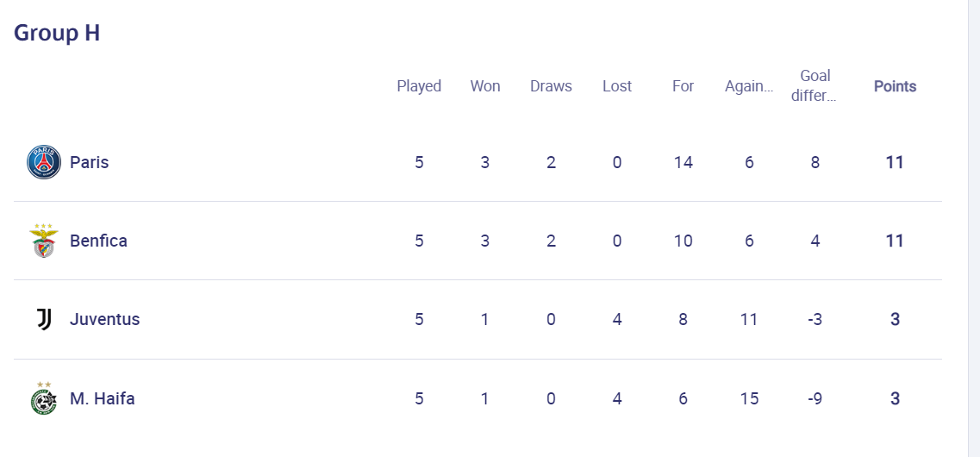Click the Paris Saint-Germain club crest
980x457 pixels.
44,163
